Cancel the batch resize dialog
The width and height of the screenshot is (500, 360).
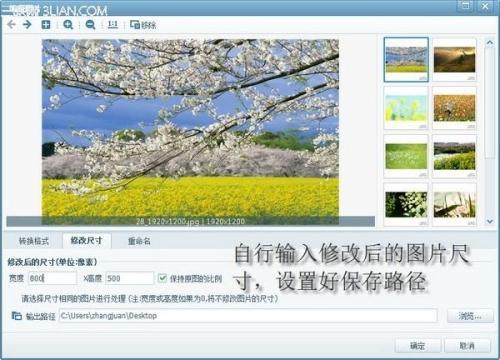tap(467, 346)
